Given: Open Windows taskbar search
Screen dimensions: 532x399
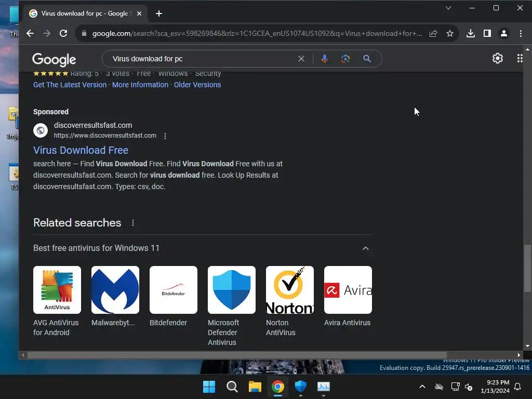Looking at the screenshot, I should click(232, 387).
